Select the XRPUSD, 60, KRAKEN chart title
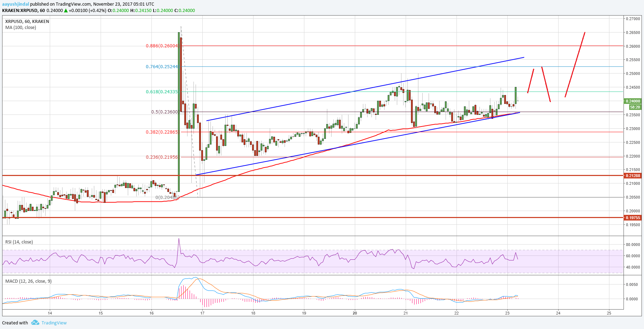644x329 pixels. click(27, 21)
